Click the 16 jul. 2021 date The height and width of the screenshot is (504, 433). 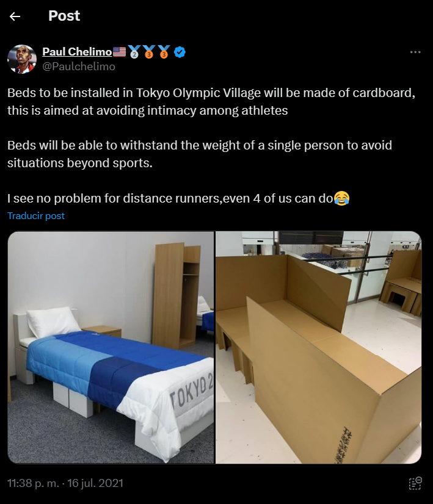tap(95, 483)
